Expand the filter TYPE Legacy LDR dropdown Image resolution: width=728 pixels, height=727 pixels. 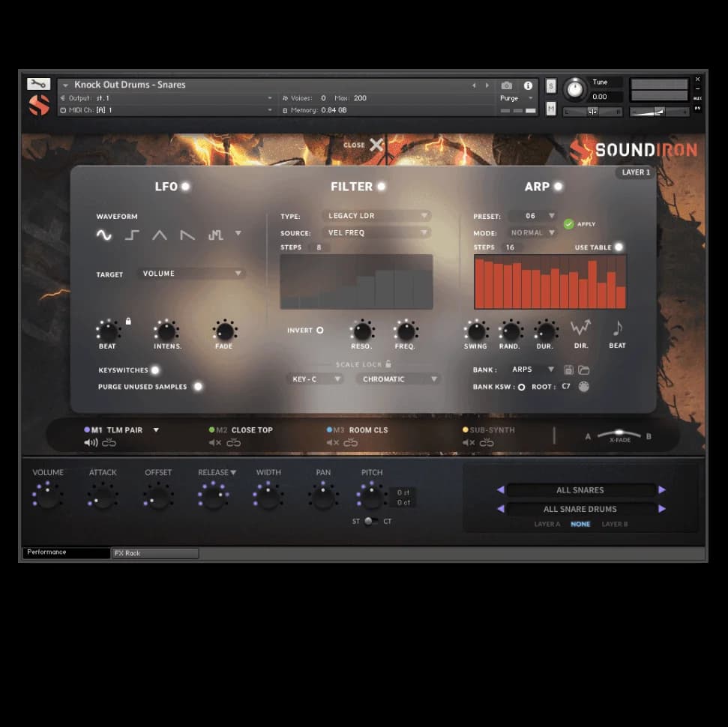tap(377, 216)
